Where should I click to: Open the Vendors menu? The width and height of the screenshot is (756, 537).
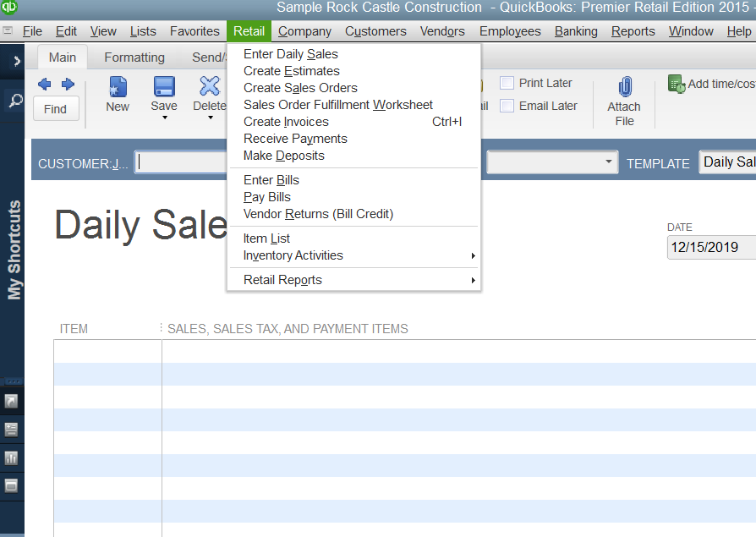[x=442, y=31]
